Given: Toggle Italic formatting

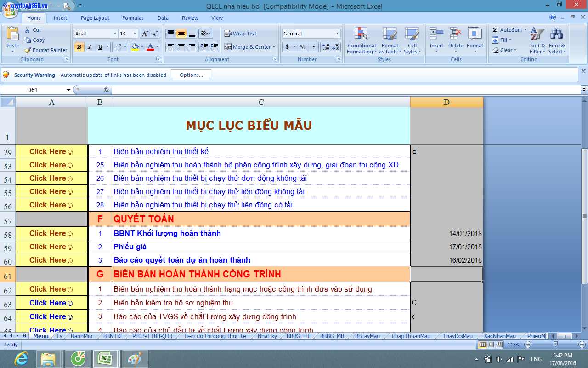Looking at the screenshot, I should click(90, 47).
